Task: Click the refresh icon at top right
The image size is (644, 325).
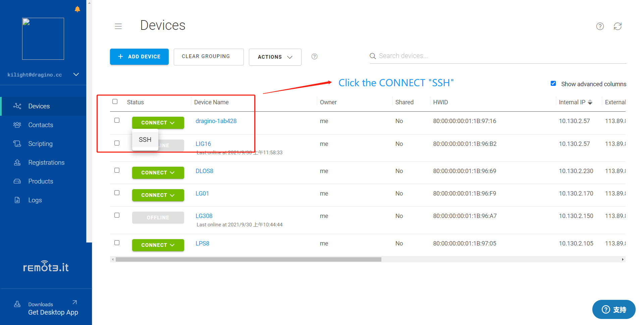Action: tap(618, 26)
